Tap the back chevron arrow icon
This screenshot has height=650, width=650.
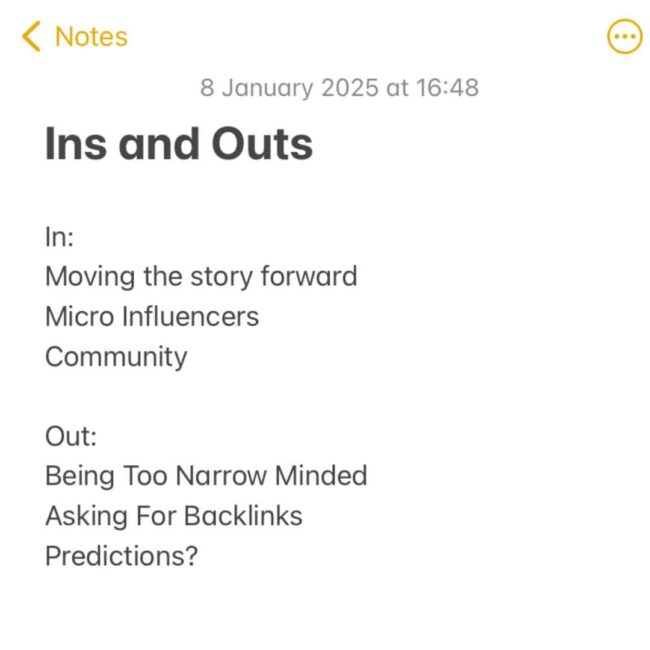(x=31, y=37)
